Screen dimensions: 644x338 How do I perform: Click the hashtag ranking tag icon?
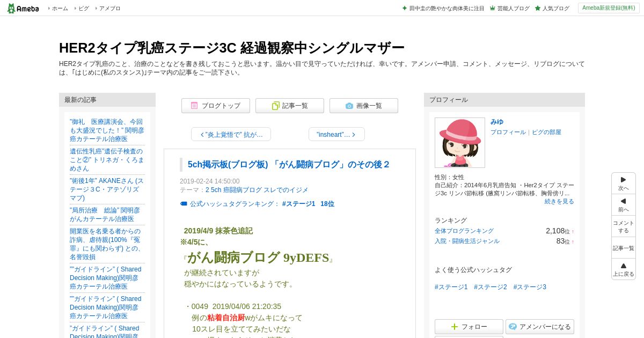(x=184, y=204)
